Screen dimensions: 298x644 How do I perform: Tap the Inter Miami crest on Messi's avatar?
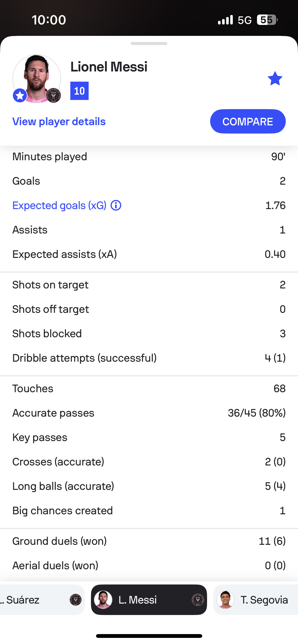[x=53, y=95]
